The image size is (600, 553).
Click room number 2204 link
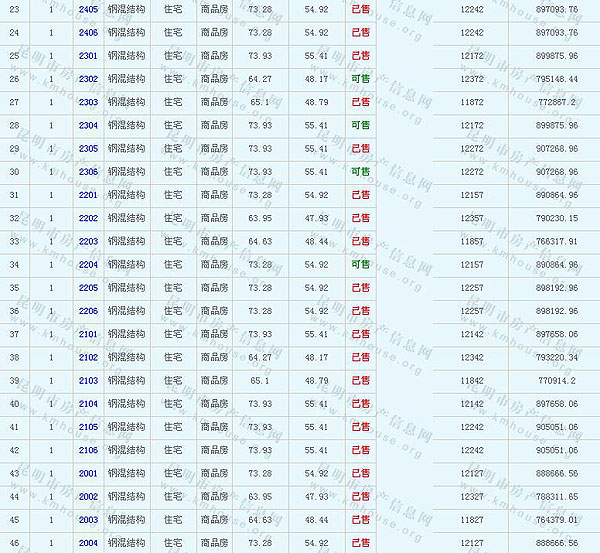[x=88, y=264]
